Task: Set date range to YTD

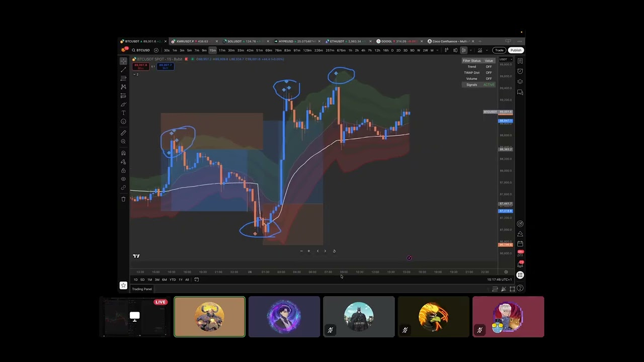Action: tap(173, 280)
